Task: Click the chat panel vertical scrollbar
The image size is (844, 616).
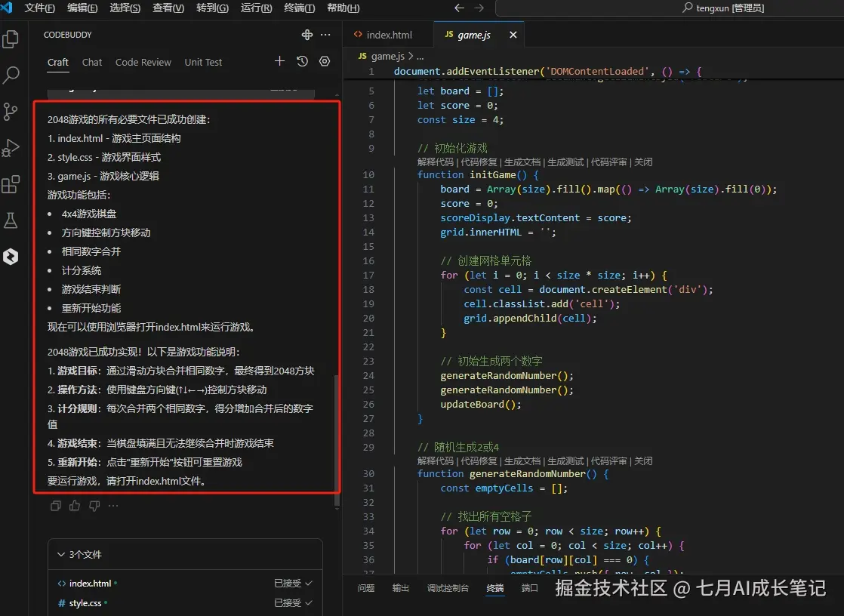Action: click(337, 440)
